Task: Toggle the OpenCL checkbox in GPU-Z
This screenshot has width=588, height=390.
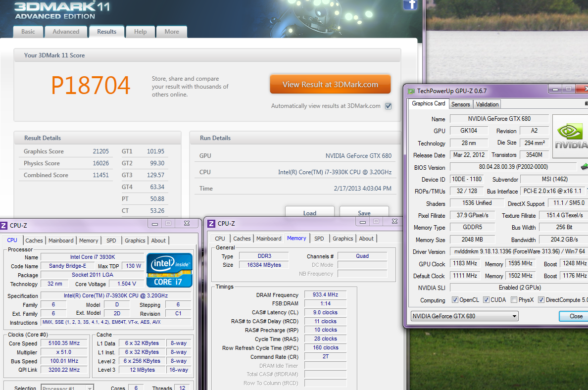Action: tap(455, 299)
